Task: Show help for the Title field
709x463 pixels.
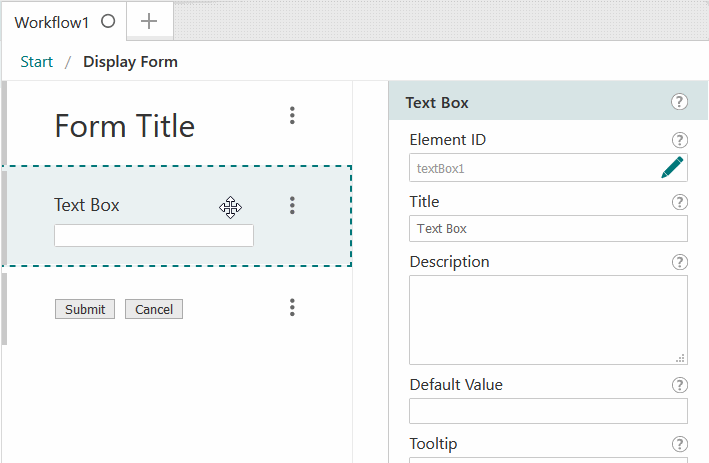Action: (680, 202)
